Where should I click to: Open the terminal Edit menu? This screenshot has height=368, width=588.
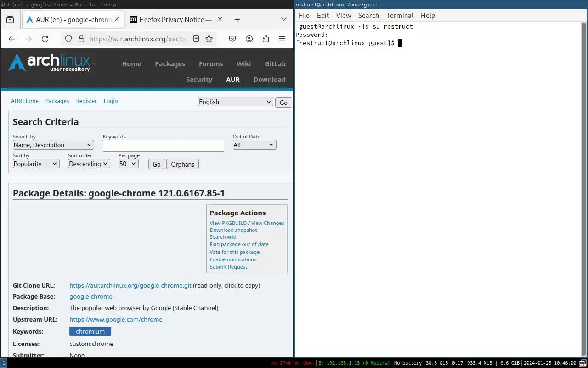click(323, 16)
